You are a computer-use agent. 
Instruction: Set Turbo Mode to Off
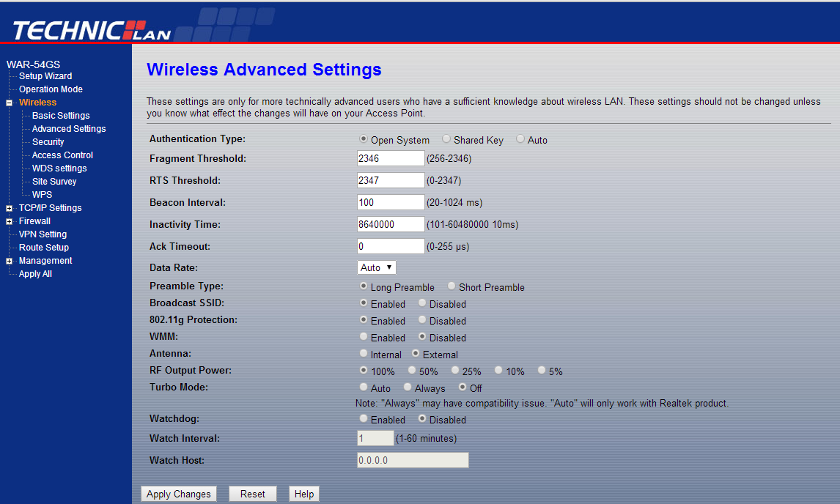[x=463, y=387]
